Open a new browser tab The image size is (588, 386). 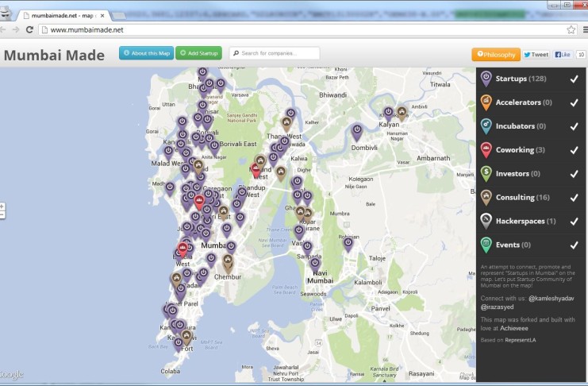pos(118,16)
